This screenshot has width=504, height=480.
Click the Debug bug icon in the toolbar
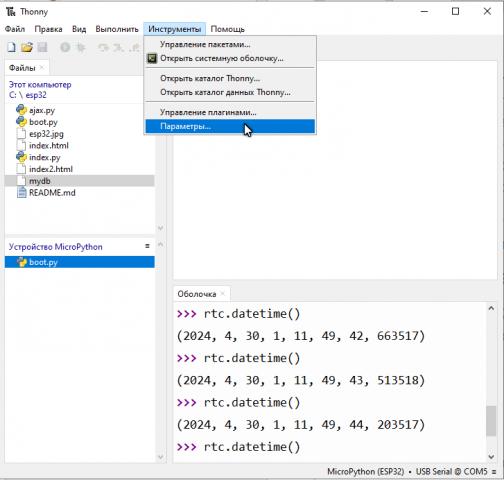point(81,47)
